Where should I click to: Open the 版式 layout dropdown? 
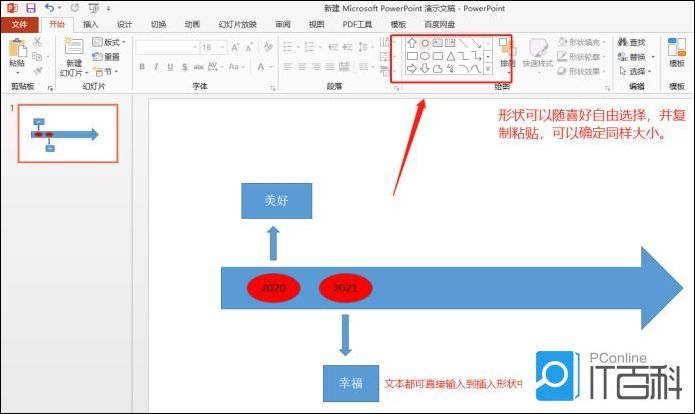[109, 42]
